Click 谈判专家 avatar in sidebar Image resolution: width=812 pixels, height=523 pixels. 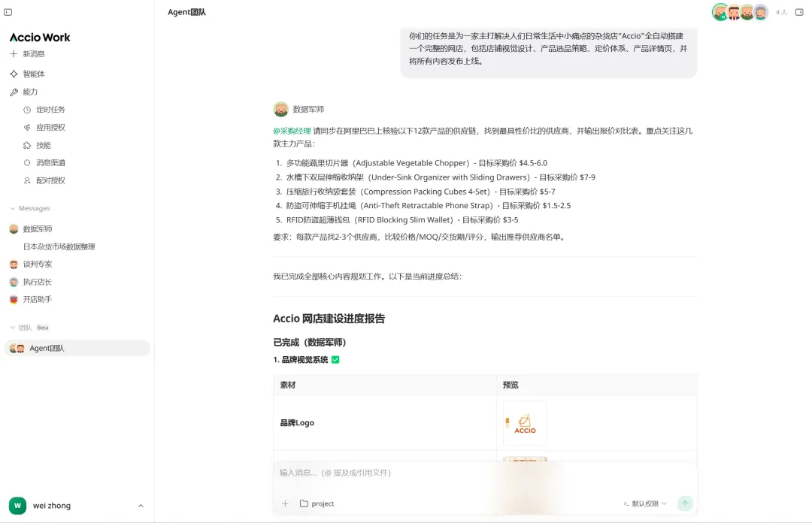(x=14, y=264)
